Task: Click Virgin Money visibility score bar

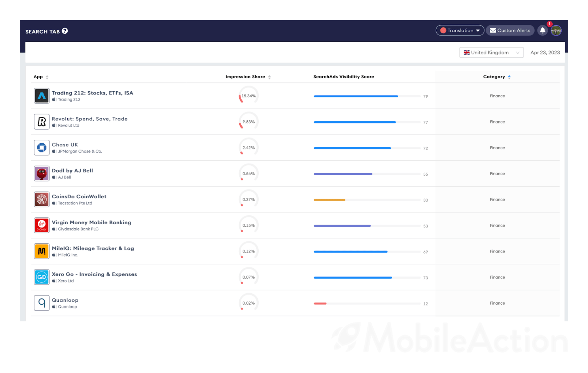Action: (367, 226)
